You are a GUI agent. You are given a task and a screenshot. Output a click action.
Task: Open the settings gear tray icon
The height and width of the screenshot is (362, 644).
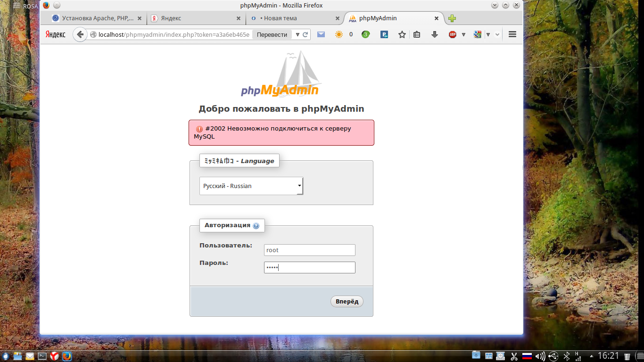click(501, 356)
